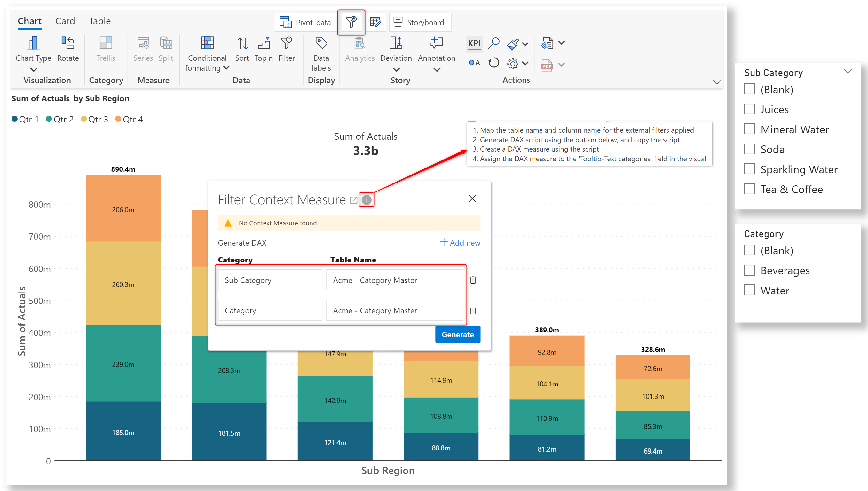
Task: Click the filter context measure funnel icon
Action: pyautogui.click(x=351, y=22)
